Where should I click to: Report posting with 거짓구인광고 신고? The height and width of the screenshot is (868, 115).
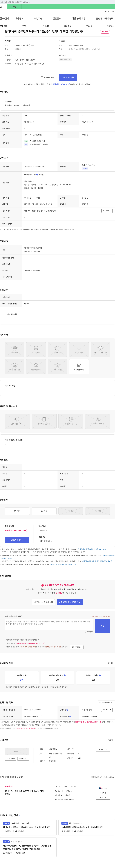point(106,703)
